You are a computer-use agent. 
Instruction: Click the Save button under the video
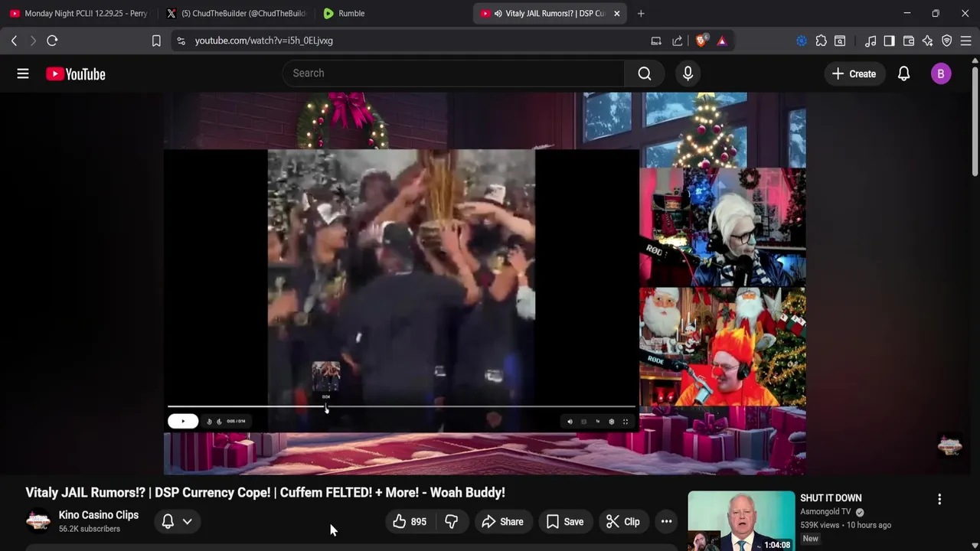tap(565, 522)
